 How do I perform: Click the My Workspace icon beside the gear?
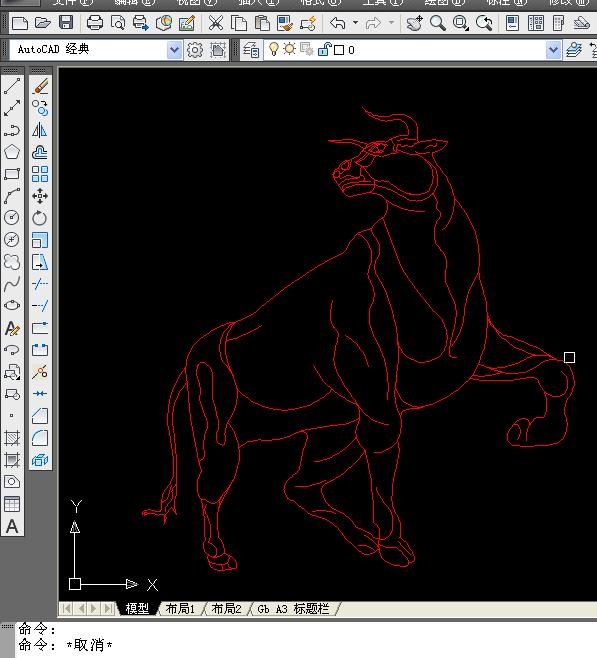click(x=218, y=50)
